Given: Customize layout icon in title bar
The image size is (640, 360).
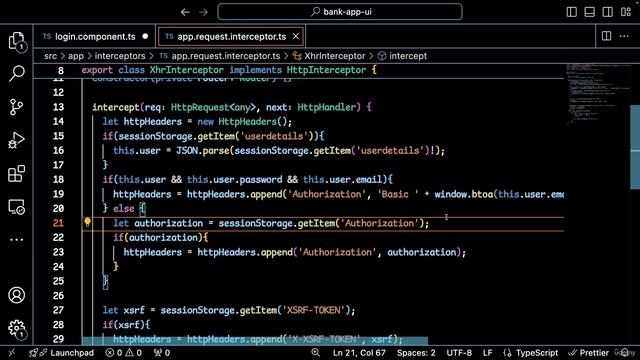Looking at the screenshot, I should (x=626, y=12).
